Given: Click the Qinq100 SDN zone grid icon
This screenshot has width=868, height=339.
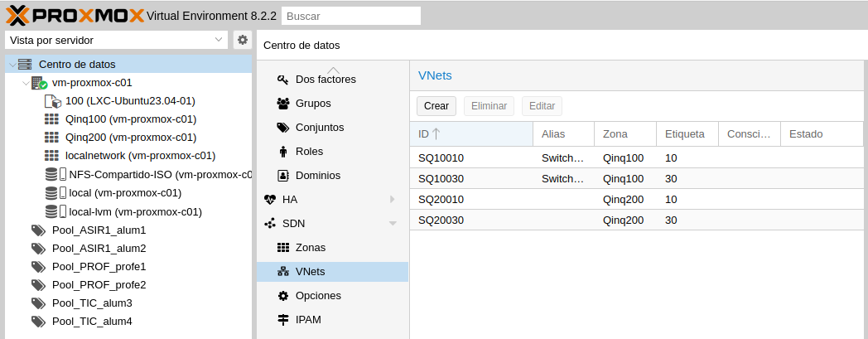Looking at the screenshot, I should 51,119.
